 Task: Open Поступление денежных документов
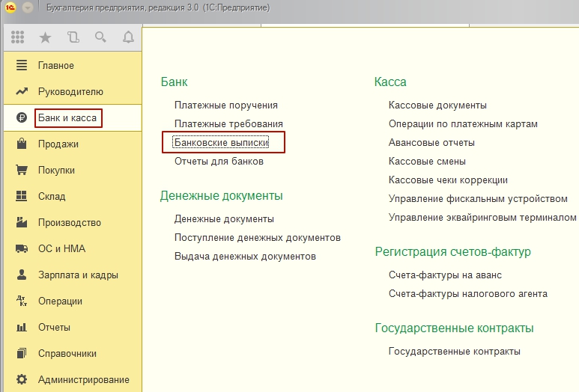(258, 238)
